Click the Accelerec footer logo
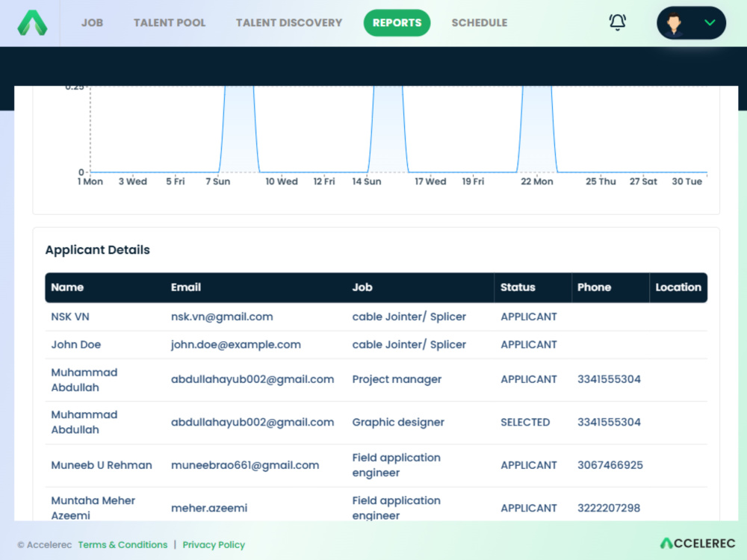This screenshot has height=560, width=747. [698, 543]
